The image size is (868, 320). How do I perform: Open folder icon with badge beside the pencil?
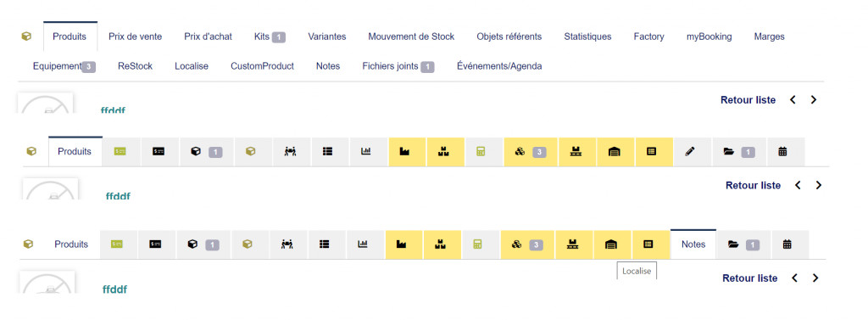click(x=738, y=151)
